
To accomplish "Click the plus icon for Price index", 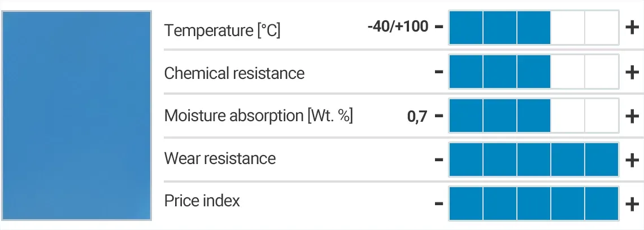I will [x=632, y=203].
